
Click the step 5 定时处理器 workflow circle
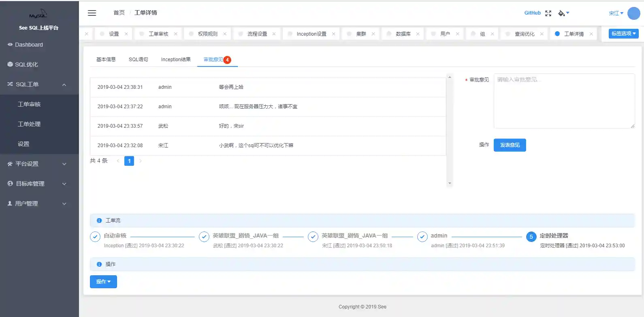531,237
